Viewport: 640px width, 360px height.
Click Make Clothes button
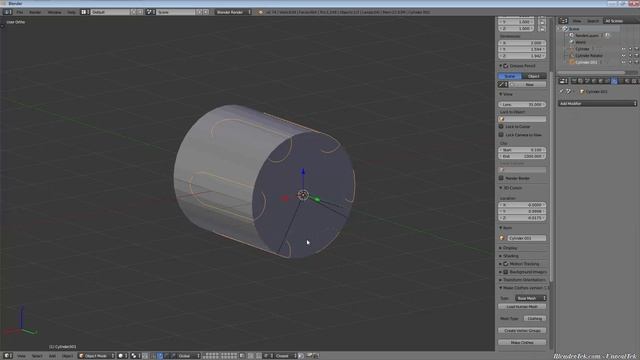pyautogui.click(x=522, y=342)
